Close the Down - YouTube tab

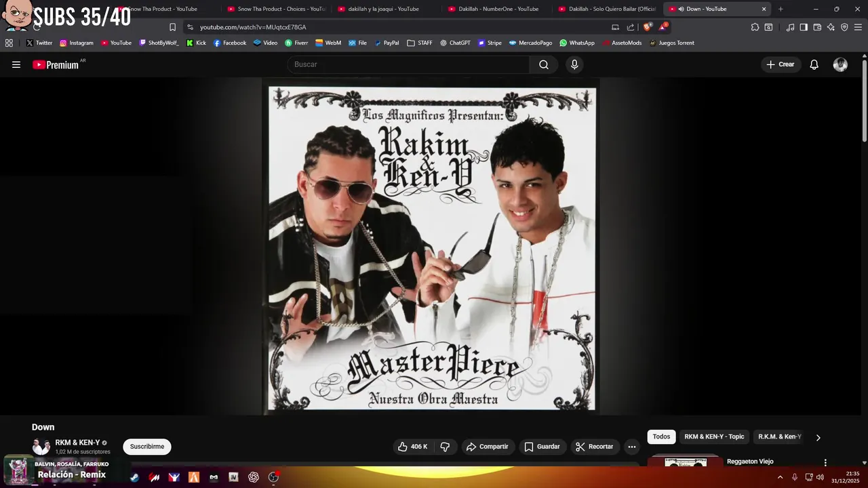tap(764, 9)
